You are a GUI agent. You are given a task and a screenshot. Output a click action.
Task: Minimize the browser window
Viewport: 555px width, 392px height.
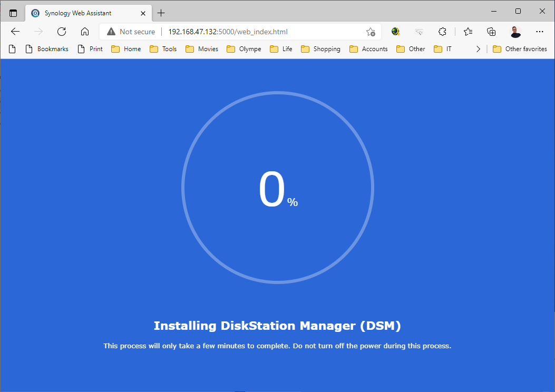494,11
